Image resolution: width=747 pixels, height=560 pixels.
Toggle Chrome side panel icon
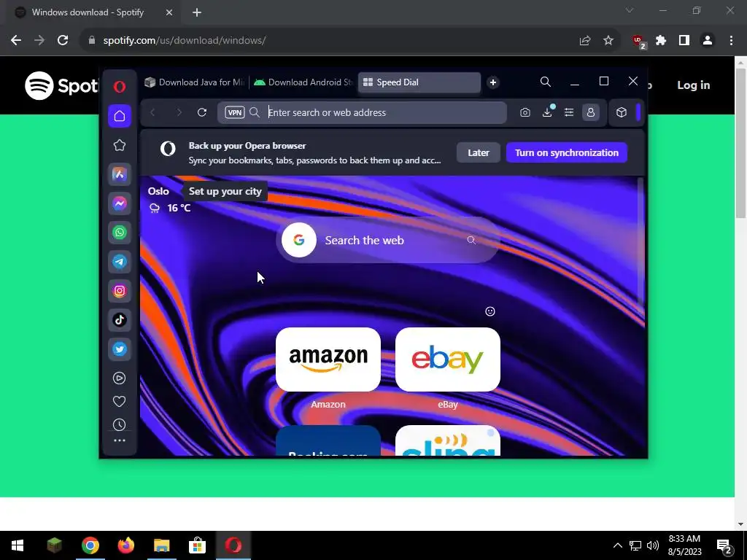pyautogui.click(x=684, y=41)
